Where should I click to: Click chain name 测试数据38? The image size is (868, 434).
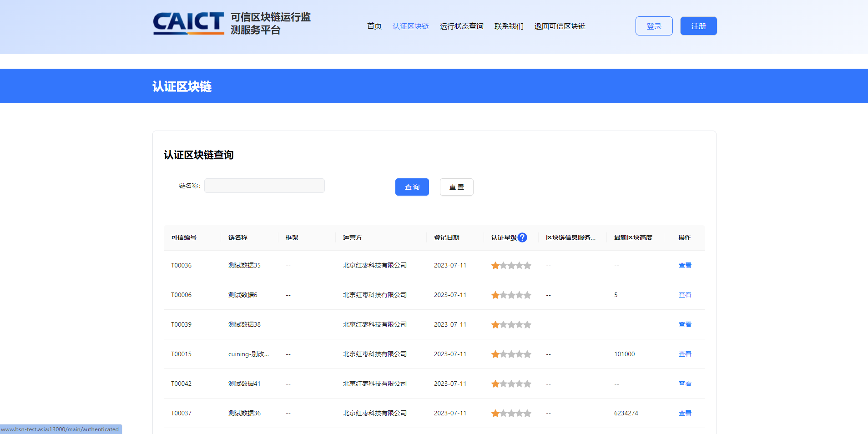(x=244, y=324)
